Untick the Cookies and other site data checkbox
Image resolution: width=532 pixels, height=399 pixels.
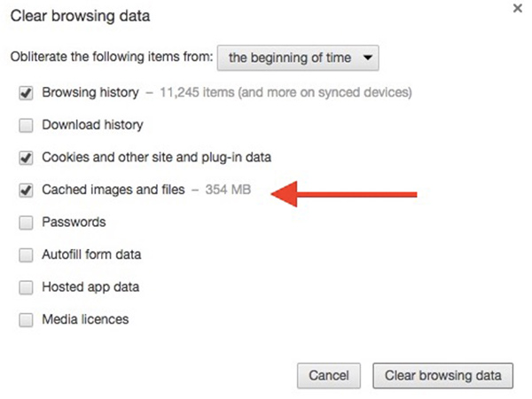click(26, 158)
